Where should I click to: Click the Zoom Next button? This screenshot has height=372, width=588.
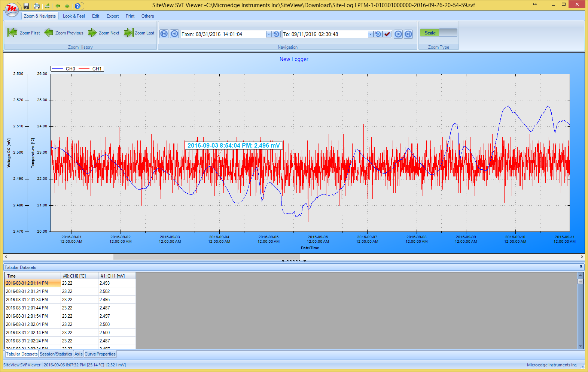[104, 33]
